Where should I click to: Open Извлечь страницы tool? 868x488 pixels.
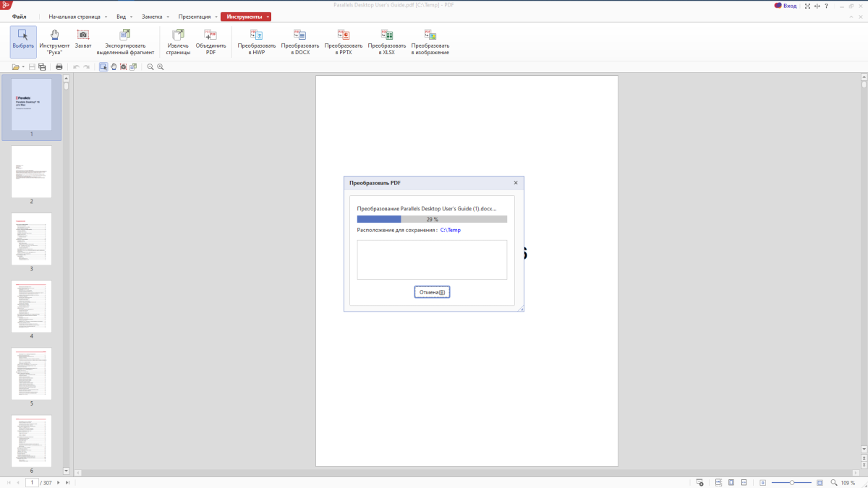(178, 40)
